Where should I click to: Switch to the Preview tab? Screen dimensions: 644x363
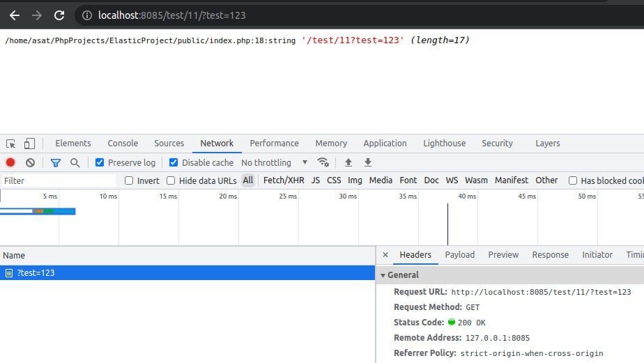503,255
